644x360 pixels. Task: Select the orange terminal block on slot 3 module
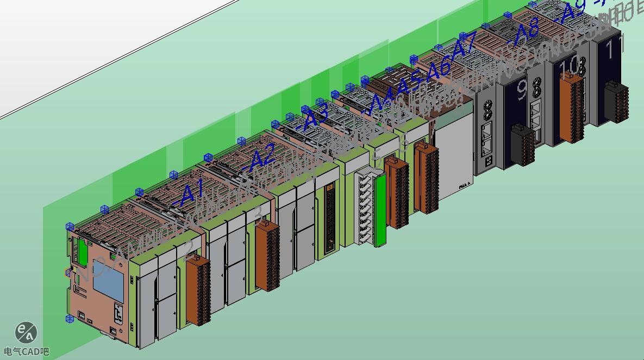(x=268, y=255)
